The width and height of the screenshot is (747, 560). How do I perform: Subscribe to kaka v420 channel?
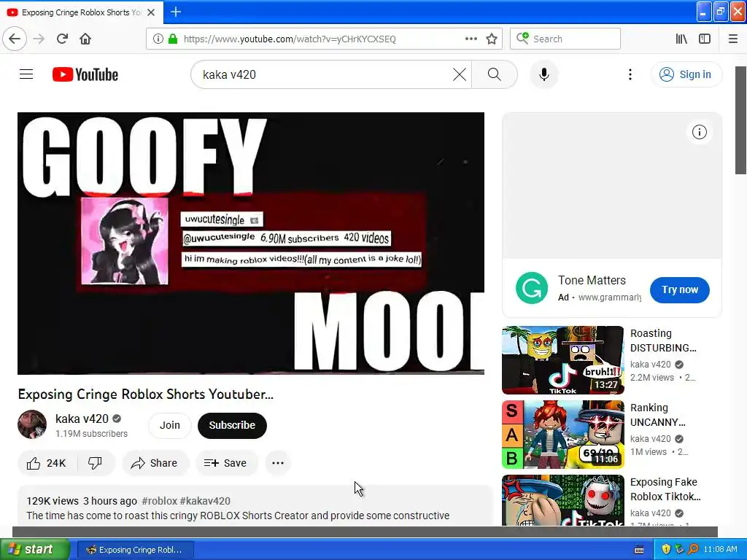232,425
